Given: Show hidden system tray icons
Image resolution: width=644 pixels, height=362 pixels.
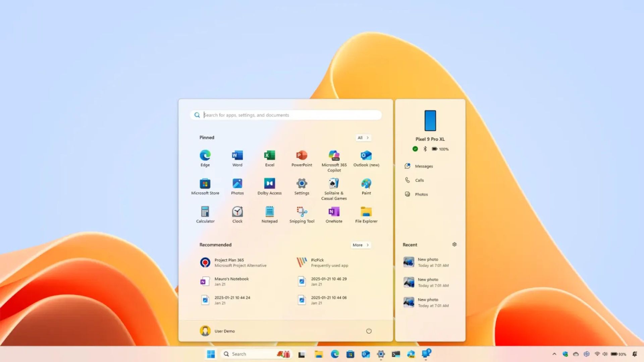Looking at the screenshot, I should pyautogui.click(x=554, y=354).
